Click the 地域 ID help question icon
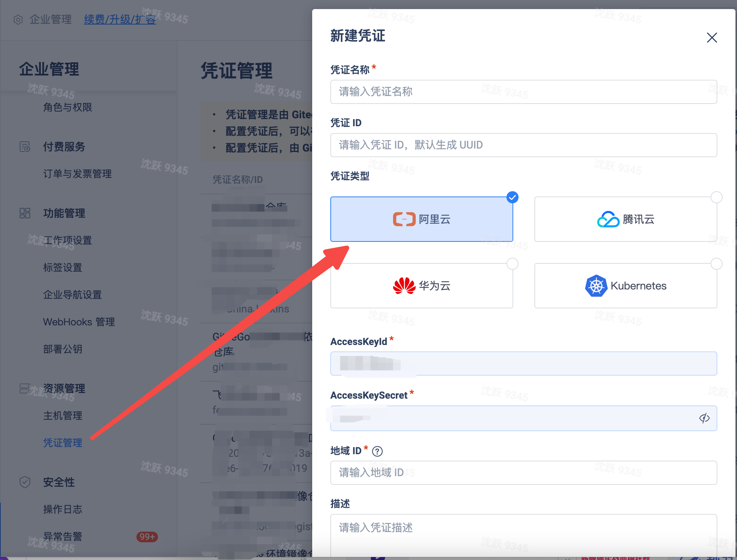 [377, 451]
